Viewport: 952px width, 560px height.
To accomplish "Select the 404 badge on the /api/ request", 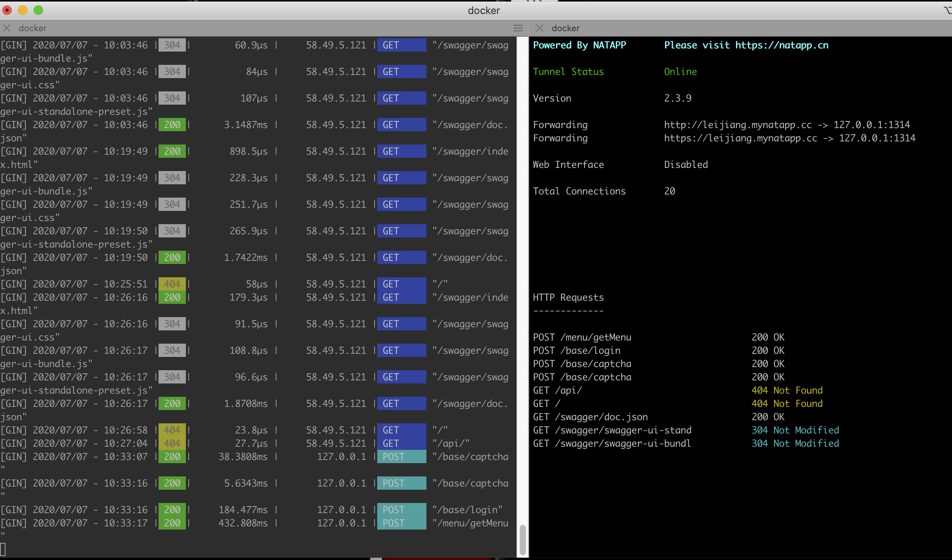I will (172, 443).
